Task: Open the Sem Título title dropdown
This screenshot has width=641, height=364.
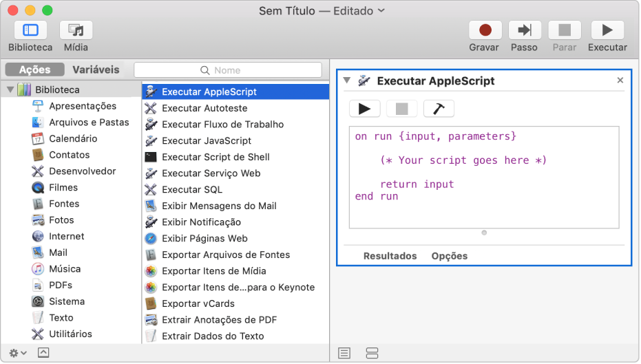Action: tap(381, 11)
